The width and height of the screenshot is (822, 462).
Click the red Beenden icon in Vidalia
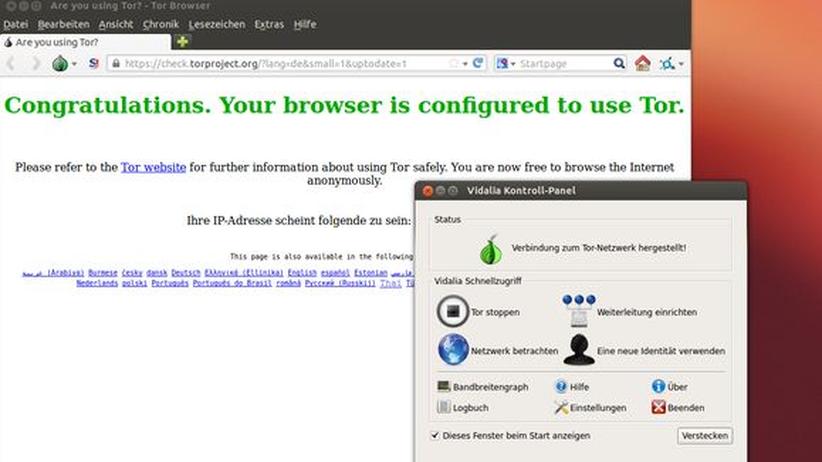[x=658, y=407]
